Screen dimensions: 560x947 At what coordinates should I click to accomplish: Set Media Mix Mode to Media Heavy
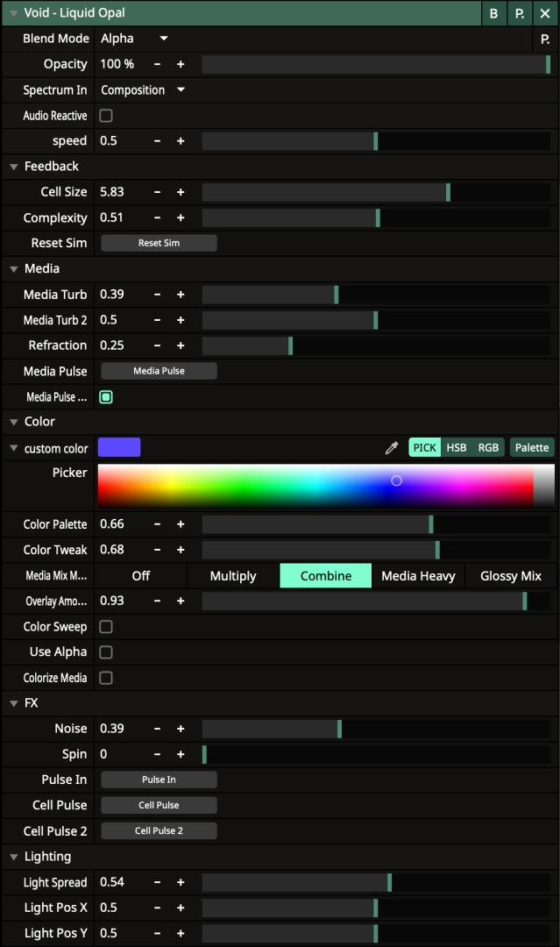[418, 575]
